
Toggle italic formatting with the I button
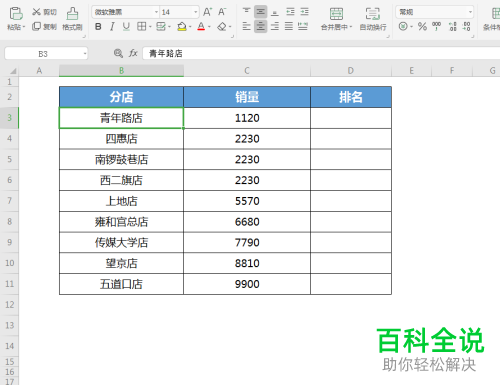pyautogui.click(x=112, y=26)
